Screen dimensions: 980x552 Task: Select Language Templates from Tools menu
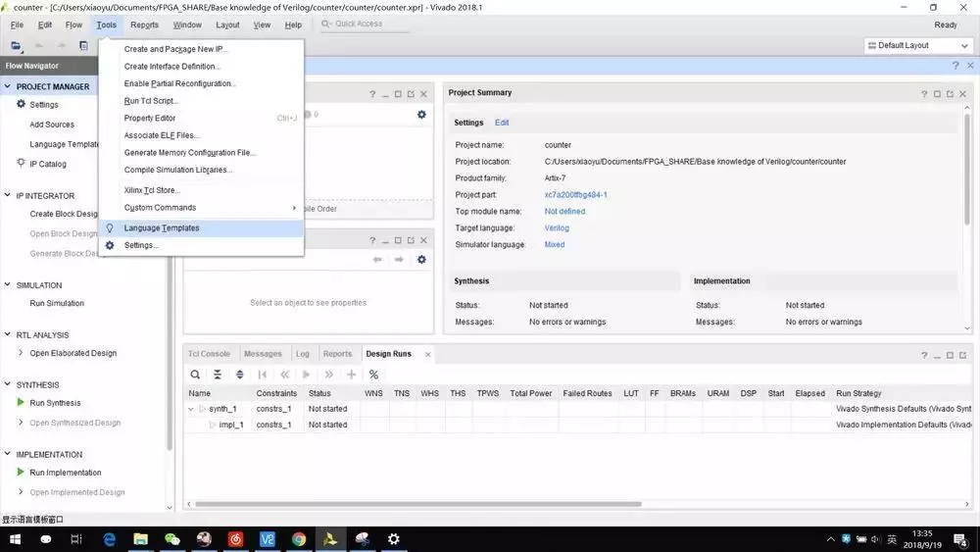coord(162,228)
